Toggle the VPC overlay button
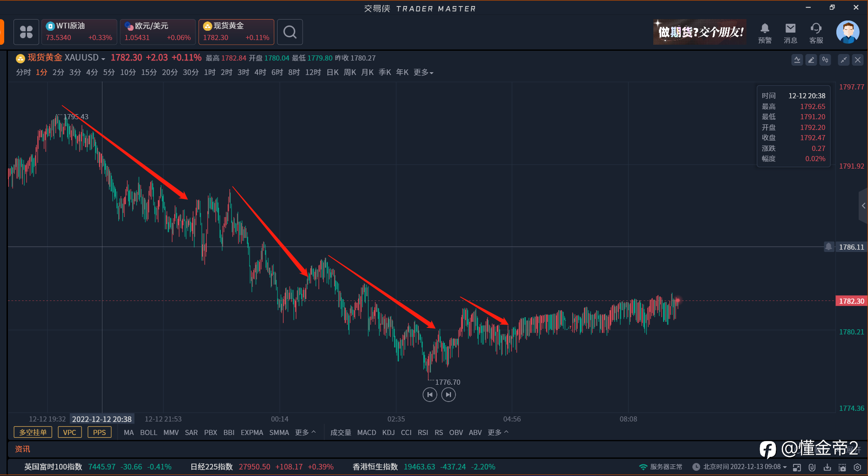868x476 pixels. point(70,432)
